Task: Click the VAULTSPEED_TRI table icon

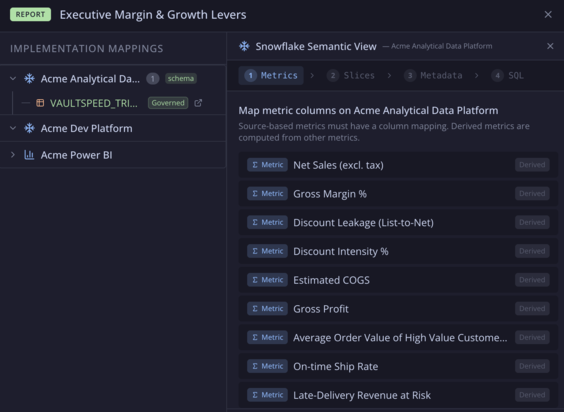Action: 40,103
